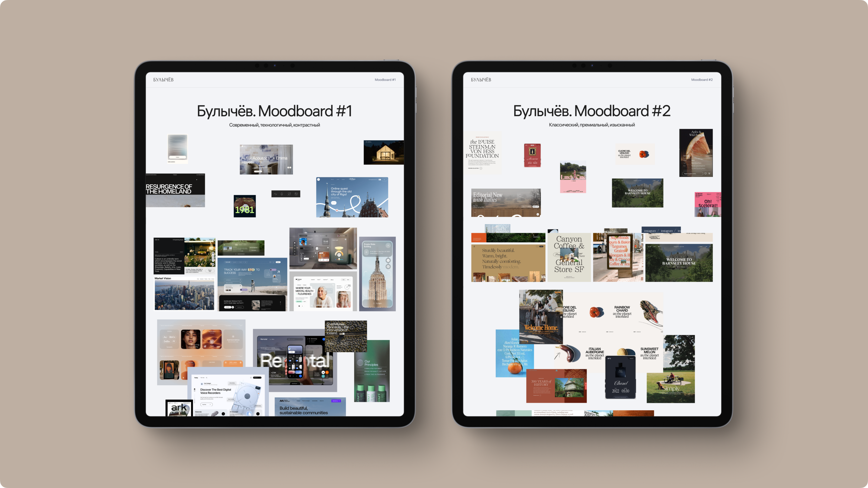
Task: Click the arrow icon in Track Your Way card
Action: (279, 272)
